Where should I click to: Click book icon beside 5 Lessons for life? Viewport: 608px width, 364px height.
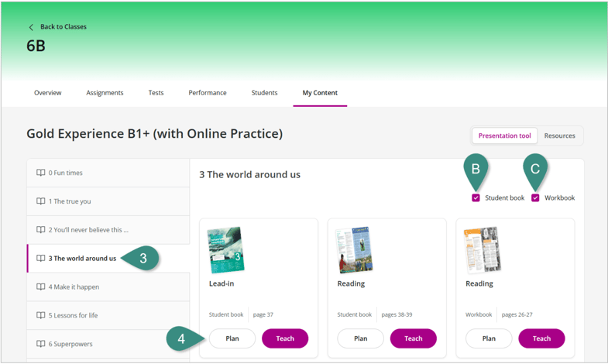coord(41,315)
